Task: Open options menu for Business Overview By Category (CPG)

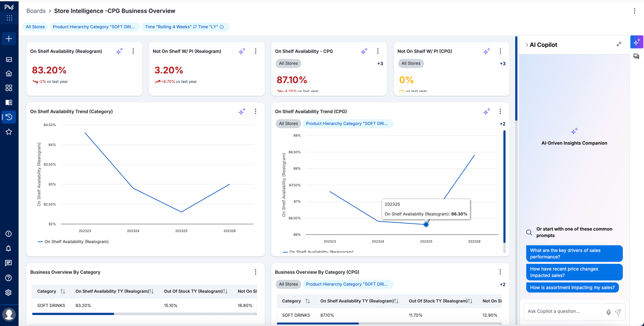Action: (x=500, y=272)
